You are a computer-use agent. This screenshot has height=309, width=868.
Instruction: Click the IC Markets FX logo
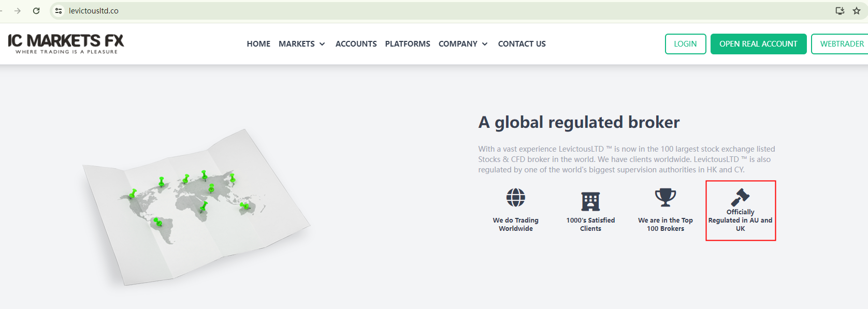(x=66, y=43)
